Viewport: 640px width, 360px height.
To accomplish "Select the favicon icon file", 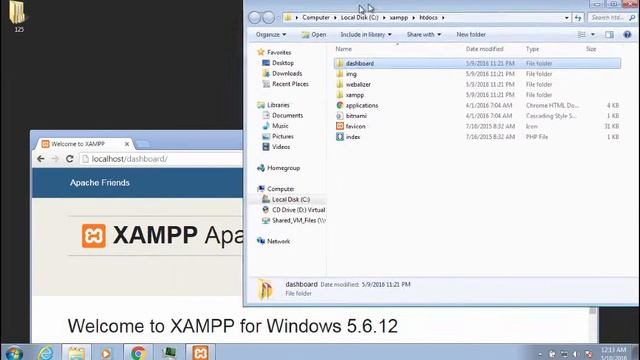I will coord(340,126).
